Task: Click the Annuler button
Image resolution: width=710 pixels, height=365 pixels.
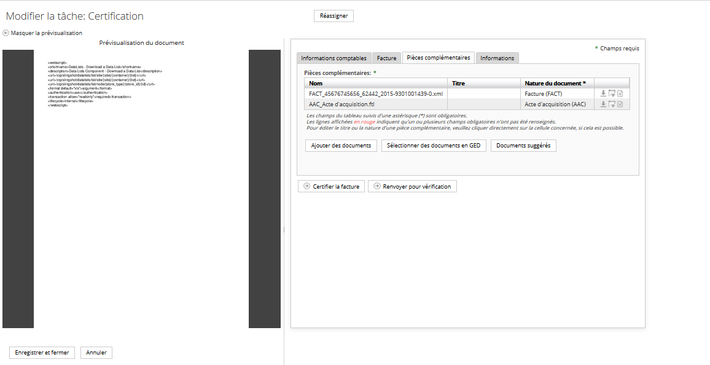Action: click(x=96, y=353)
